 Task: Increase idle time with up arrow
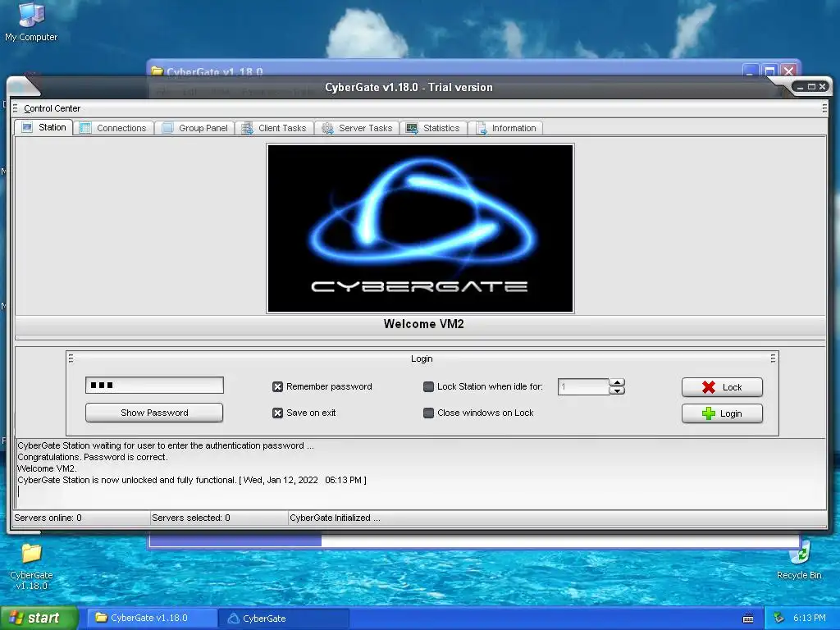617,382
